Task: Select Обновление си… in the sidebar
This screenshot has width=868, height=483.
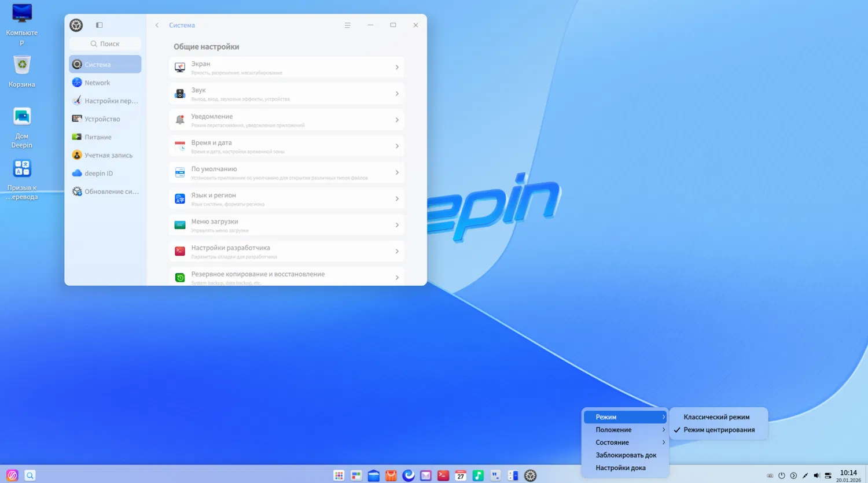Action: [x=105, y=191]
